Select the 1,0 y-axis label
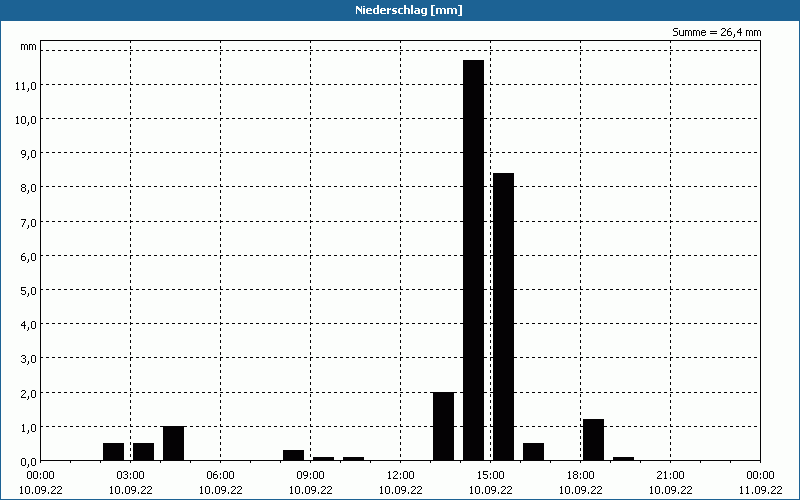The width and height of the screenshot is (800, 500). [x=28, y=428]
